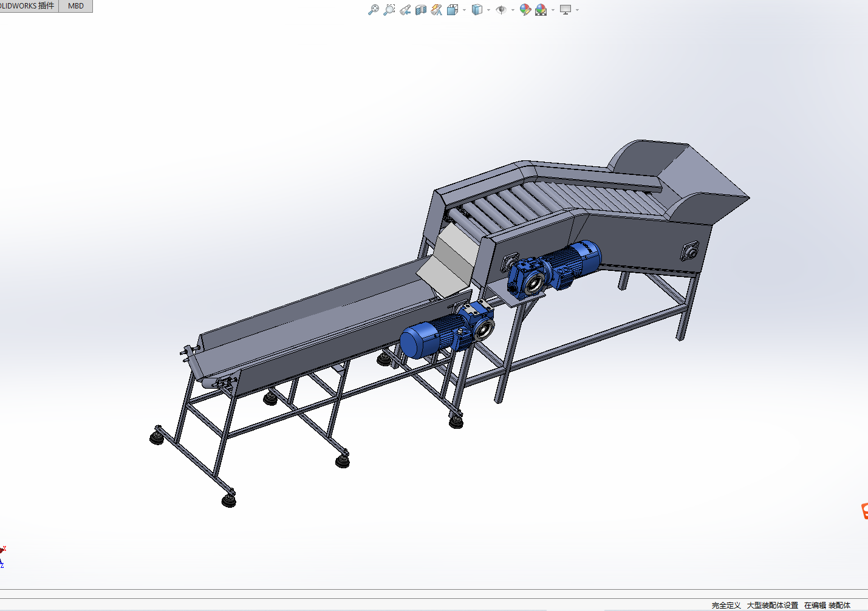Expand the View Settings dropdown arrow
Screen dimensions: 868x611
pyautogui.click(x=577, y=10)
